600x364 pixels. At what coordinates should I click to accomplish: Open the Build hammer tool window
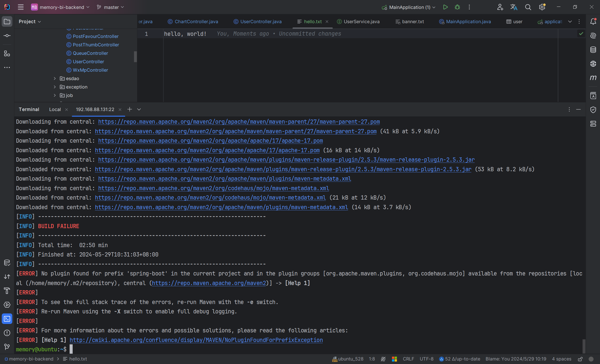tap(7, 290)
